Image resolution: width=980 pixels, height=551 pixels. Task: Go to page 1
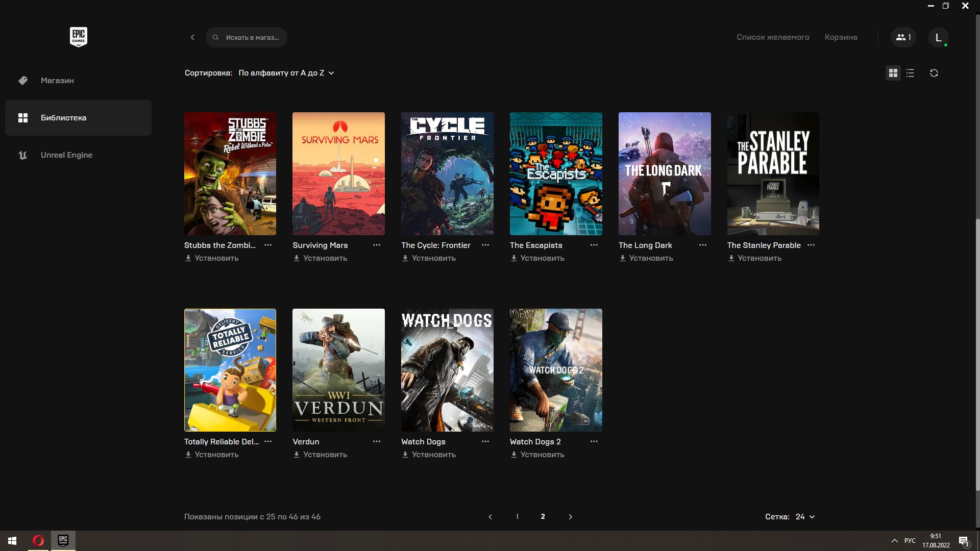(517, 517)
